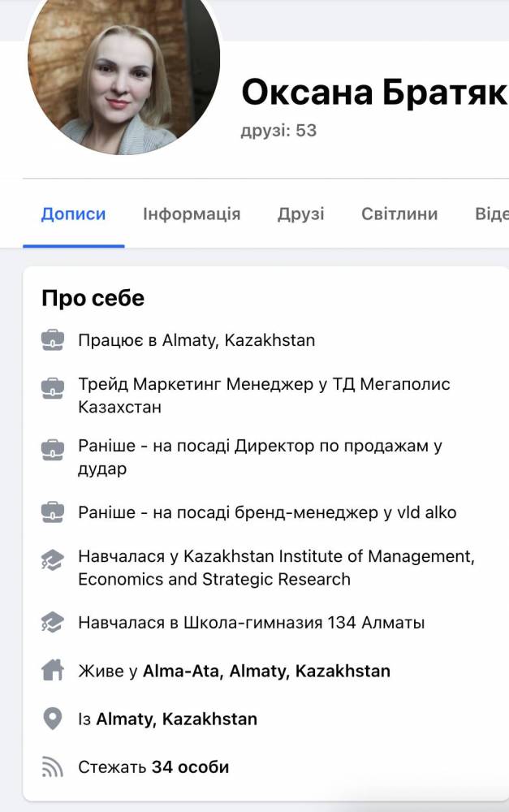
Task: Select the Дописи tab
Action: [73, 214]
